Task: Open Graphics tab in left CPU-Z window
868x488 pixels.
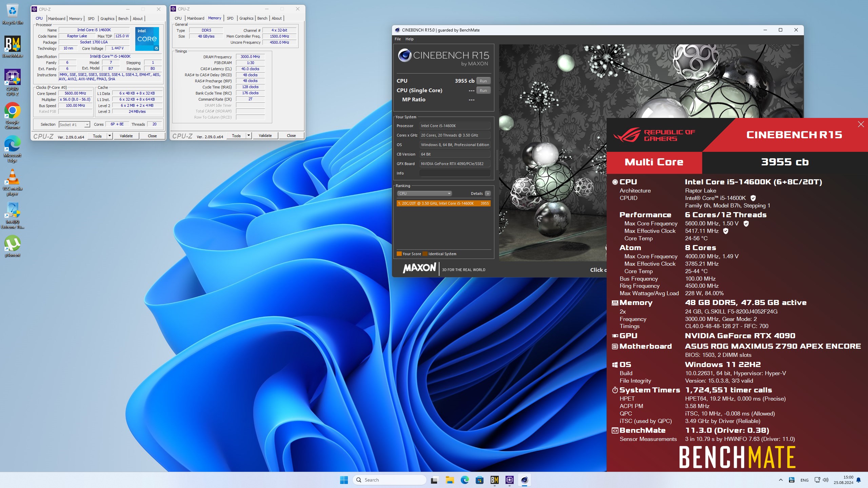Action: tap(107, 19)
